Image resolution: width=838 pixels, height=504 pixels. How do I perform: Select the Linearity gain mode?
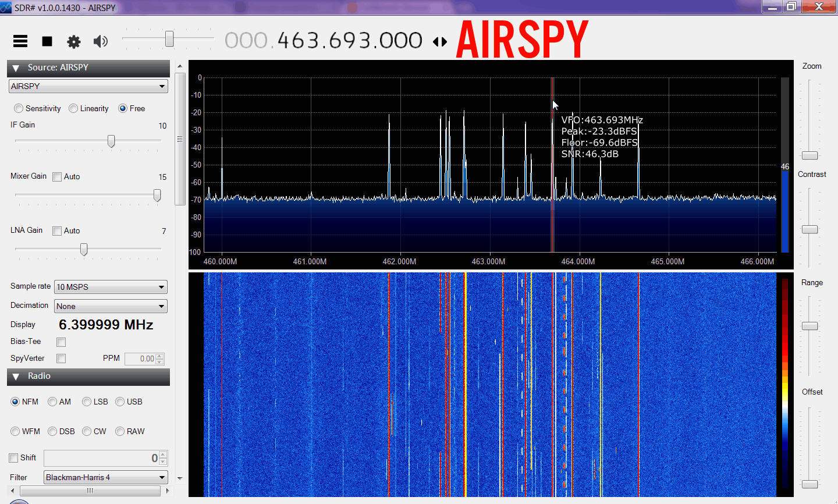(73, 108)
